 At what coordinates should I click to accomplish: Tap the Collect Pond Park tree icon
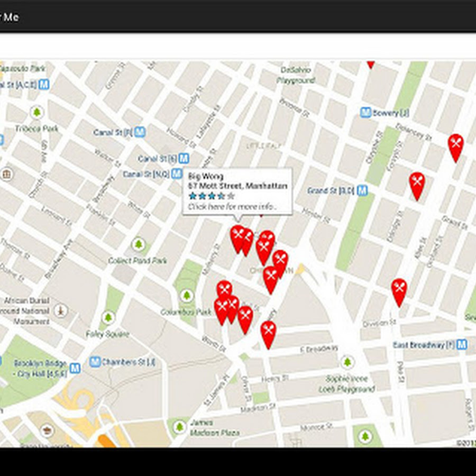click(x=139, y=244)
